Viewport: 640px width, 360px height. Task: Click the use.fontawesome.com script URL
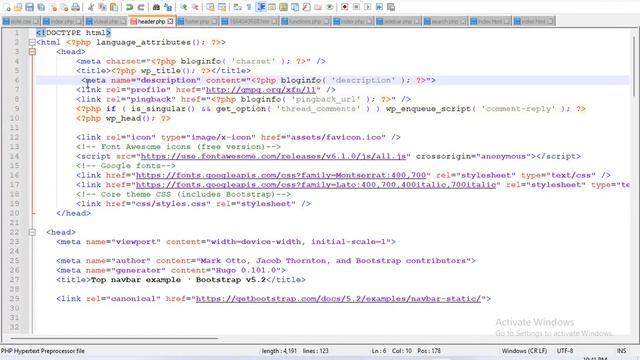[273, 156]
